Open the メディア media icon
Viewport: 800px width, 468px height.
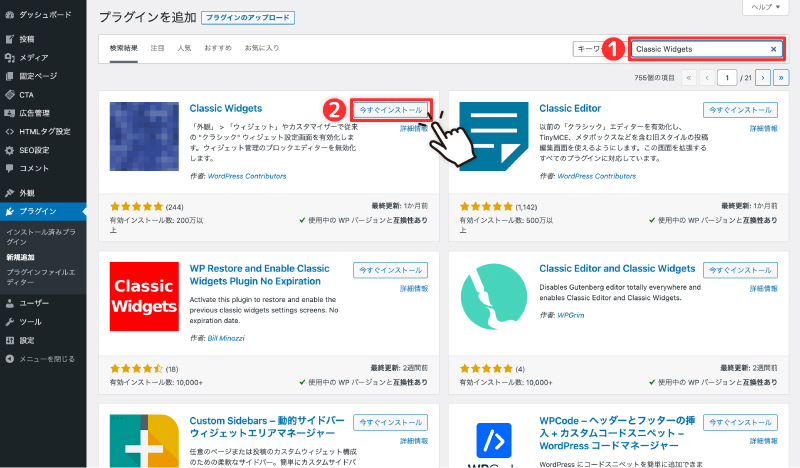click(x=9, y=58)
